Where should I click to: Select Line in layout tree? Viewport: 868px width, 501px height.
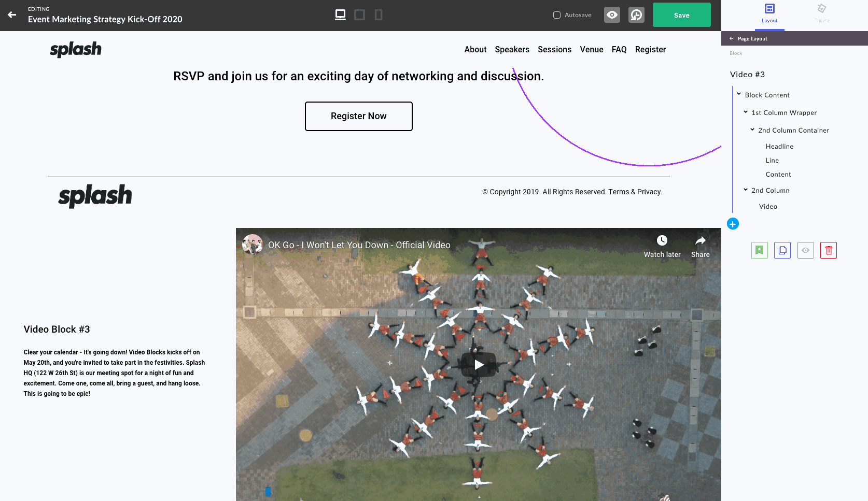coord(772,161)
